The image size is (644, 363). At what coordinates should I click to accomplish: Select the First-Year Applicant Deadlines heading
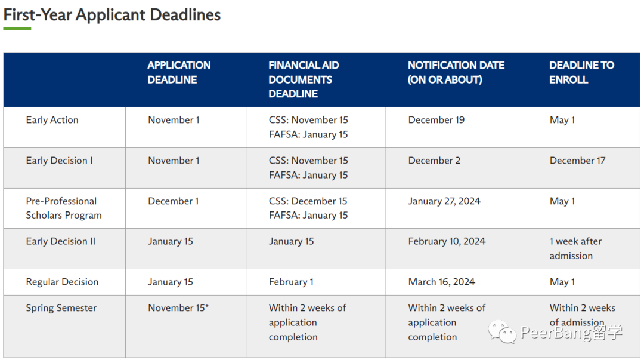[112, 15]
